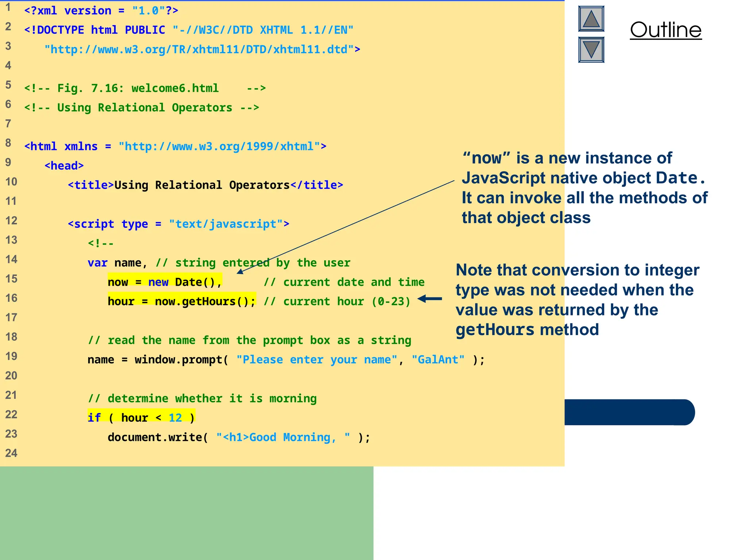Click the "GalAnt" default string value

[x=438, y=360]
